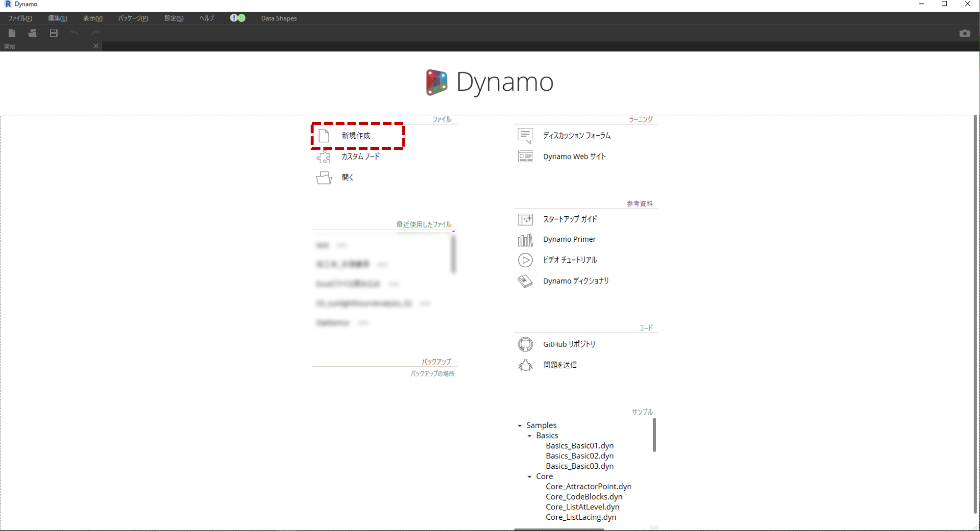Open the Dynamo Primer link
This screenshot has width=980, height=531.
point(569,239)
